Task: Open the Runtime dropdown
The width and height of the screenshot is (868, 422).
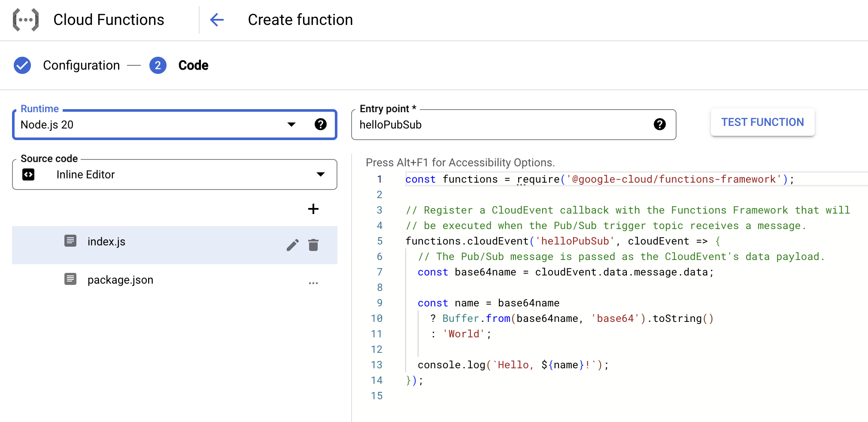Action: point(291,125)
